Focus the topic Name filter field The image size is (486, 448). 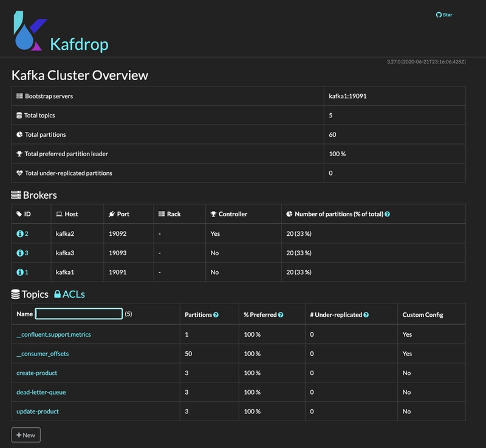(79, 314)
